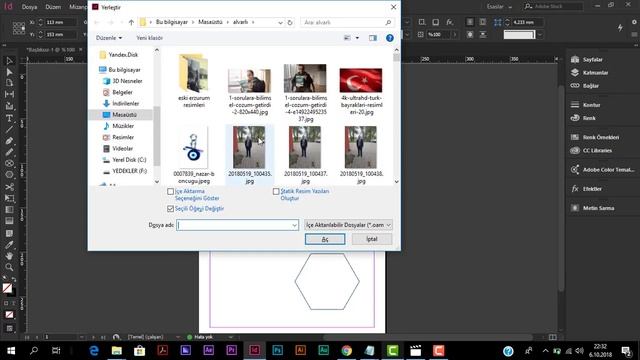Select the Ellipse shape tool

click(9, 175)
